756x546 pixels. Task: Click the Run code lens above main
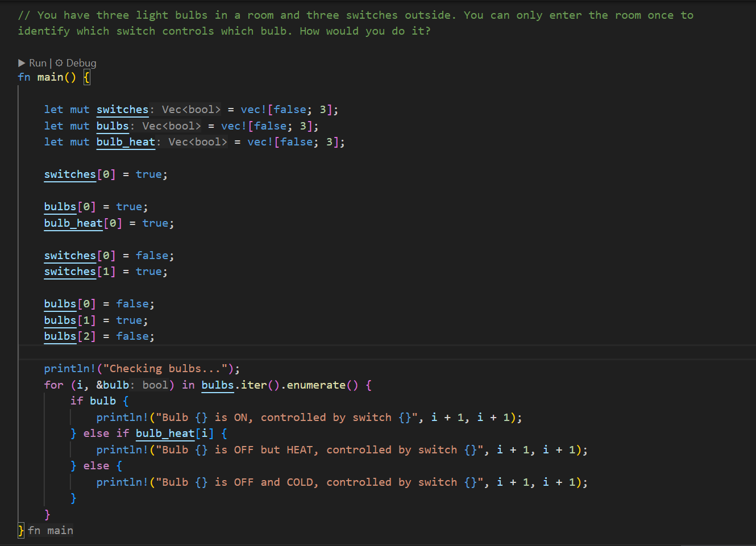tap(38, 63)
